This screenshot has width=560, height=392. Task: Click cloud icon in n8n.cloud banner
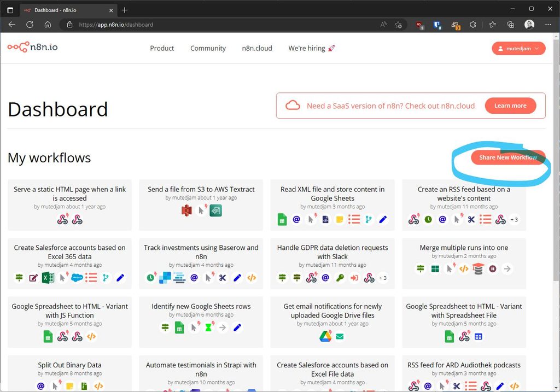[293, 106]
